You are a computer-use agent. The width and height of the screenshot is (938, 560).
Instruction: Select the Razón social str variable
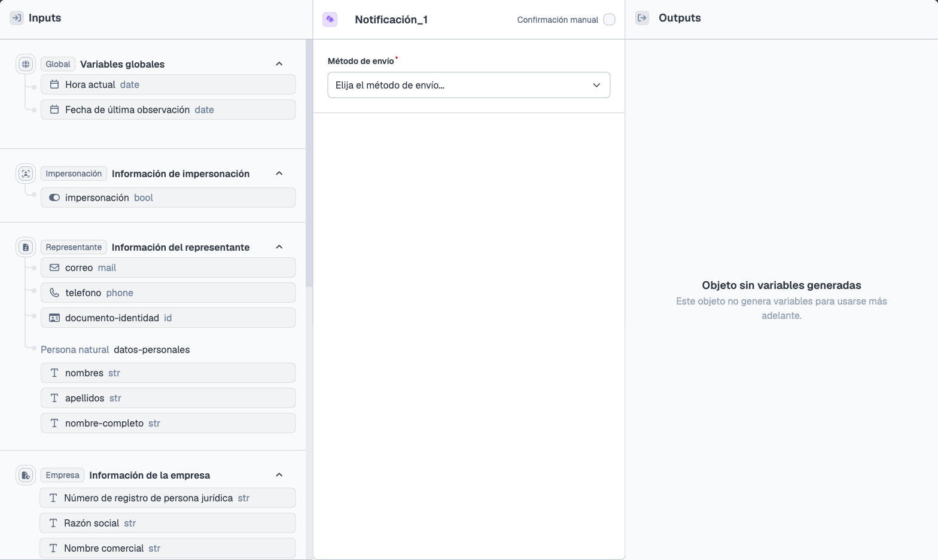[x=167, y=523]
